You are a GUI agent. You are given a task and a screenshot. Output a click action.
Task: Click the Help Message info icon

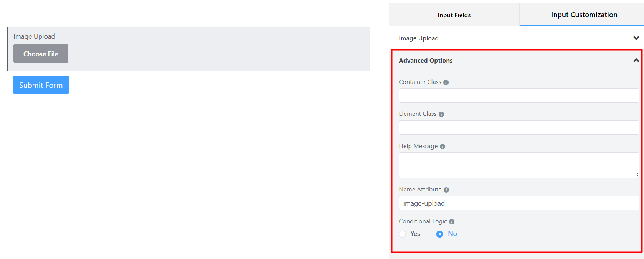[443, 147]
